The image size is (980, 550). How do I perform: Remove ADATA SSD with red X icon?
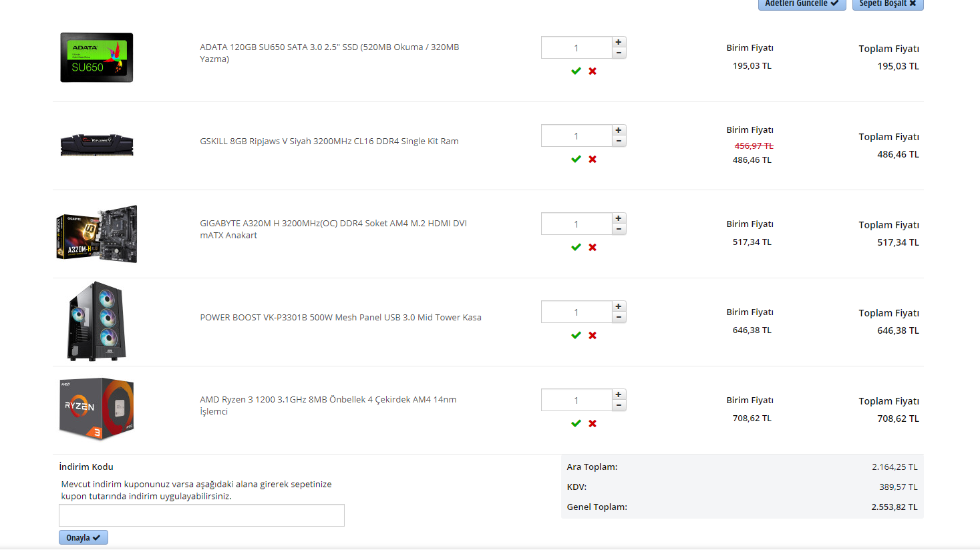[x=593, y=71]
